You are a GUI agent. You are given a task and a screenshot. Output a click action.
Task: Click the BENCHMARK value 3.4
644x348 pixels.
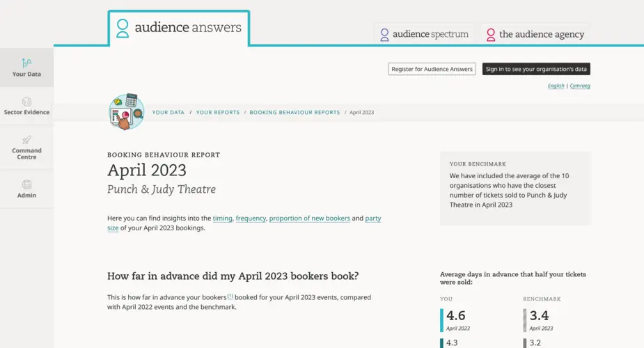pos(539,315)
